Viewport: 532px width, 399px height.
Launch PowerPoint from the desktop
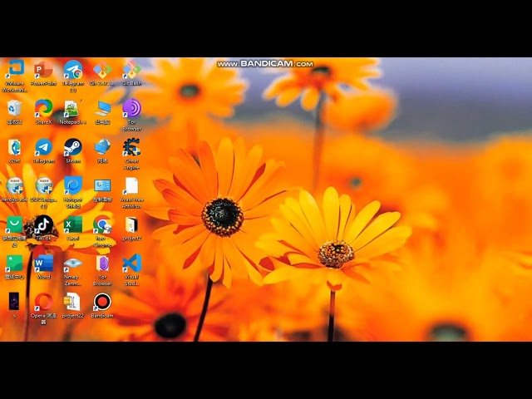tap(43, 73)
